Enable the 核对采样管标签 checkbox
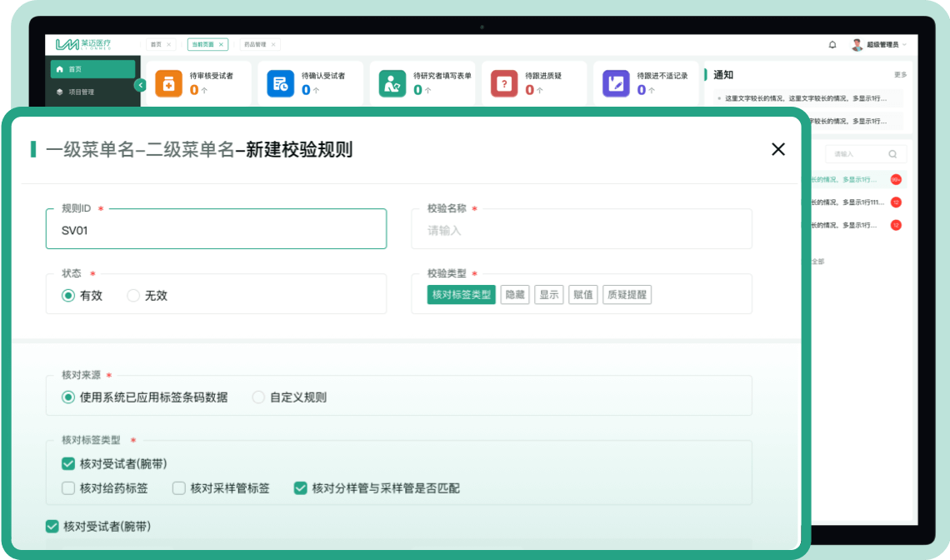 click(x=179, y=488)
